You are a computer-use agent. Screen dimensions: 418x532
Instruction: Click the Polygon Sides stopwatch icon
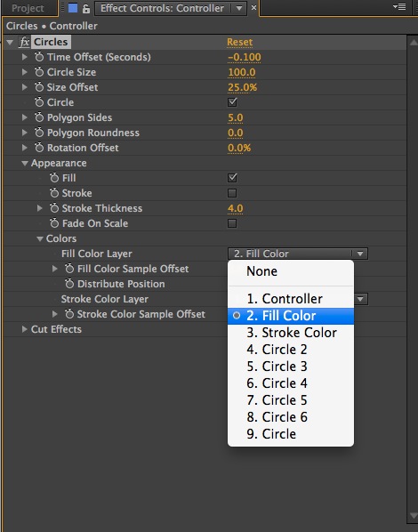(x=39, y=117)
